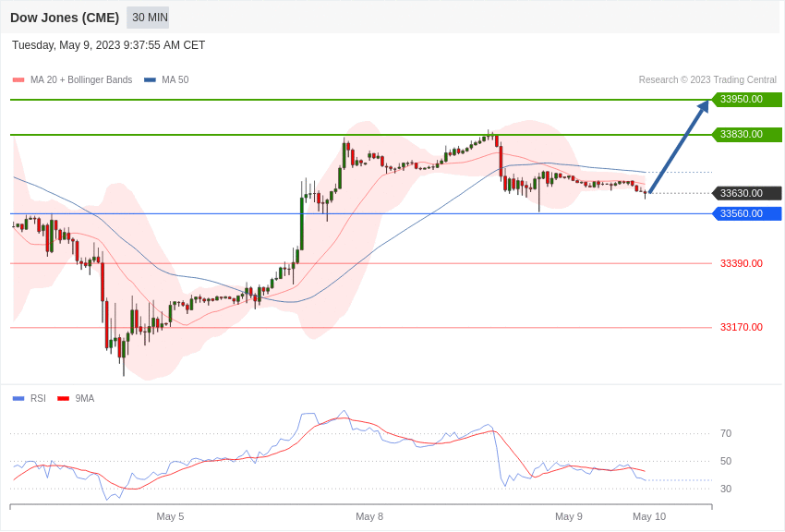Click the 33830.00 resistance price tag

(746, 134)
